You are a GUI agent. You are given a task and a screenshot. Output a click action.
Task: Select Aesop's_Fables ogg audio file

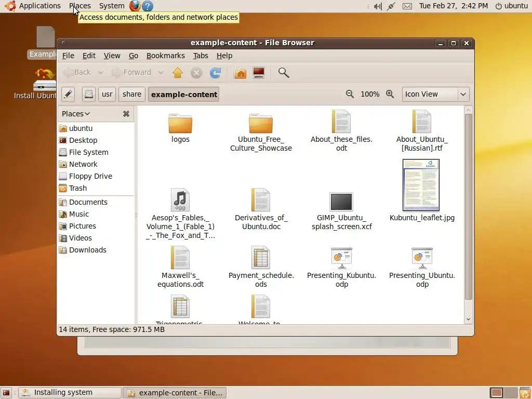(x=180, y=214)
